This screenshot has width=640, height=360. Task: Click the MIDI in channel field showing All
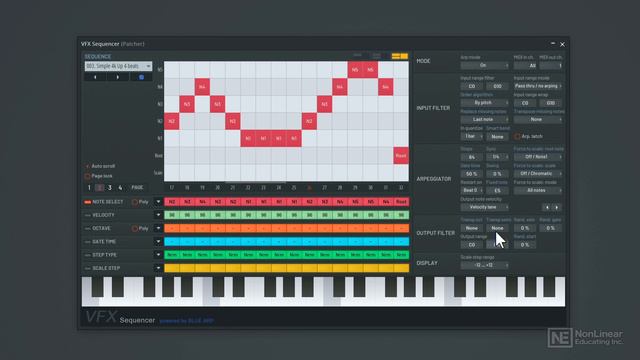(525, 65)
